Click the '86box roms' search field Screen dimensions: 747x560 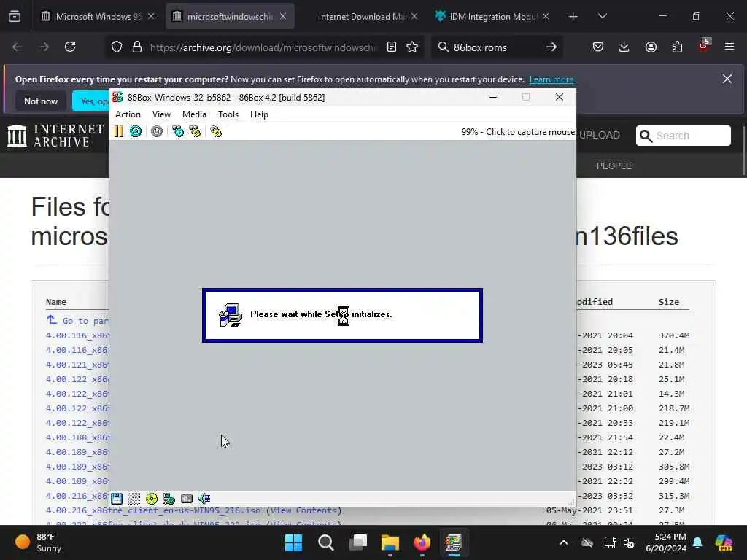pos(495,47)
